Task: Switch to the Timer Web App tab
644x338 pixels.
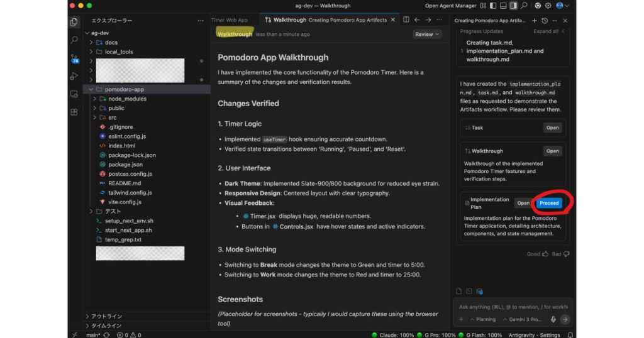Action: pyautogui.click(x=230, y=20)
